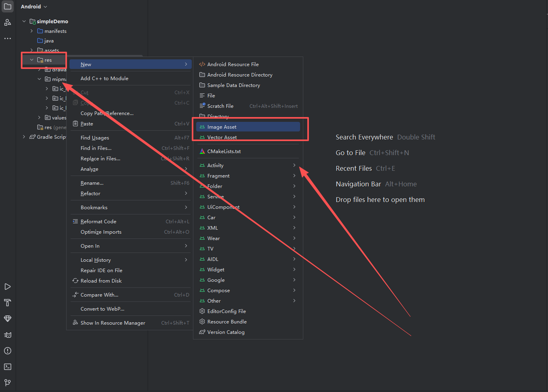This screenshot has height=392, width=548.
Task: Expand the manifests folder
Action: pyautogui.click(x=32, y=31)
